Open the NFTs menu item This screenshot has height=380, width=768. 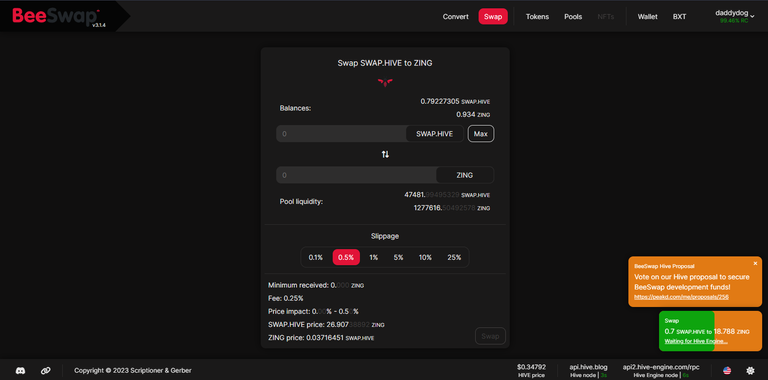pyautogui.click(x=605, y=17)
